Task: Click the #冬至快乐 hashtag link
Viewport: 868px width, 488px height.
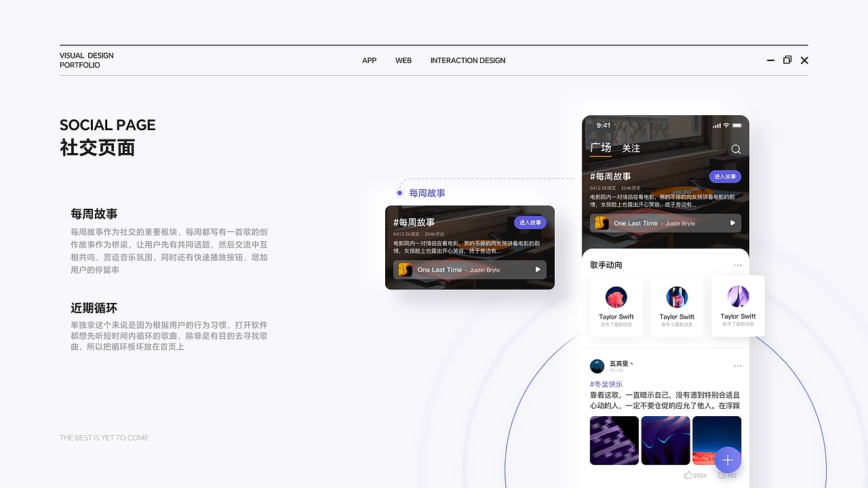Action: coord(606,384)
